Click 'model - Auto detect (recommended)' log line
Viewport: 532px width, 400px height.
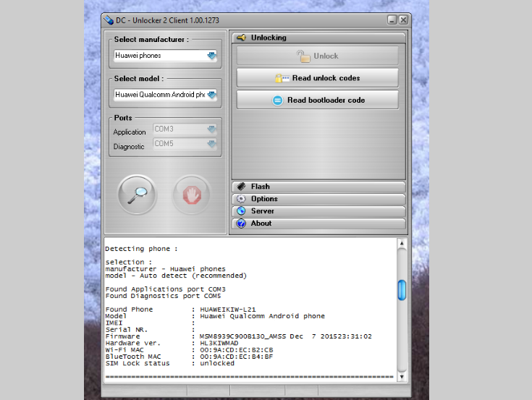[x=176, y=276]
